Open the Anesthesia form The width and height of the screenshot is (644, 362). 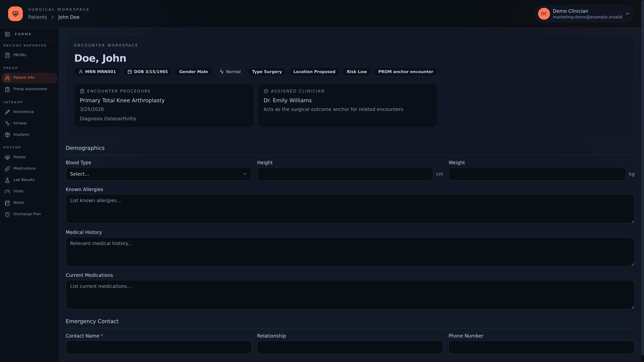click(x=29, y=112)
